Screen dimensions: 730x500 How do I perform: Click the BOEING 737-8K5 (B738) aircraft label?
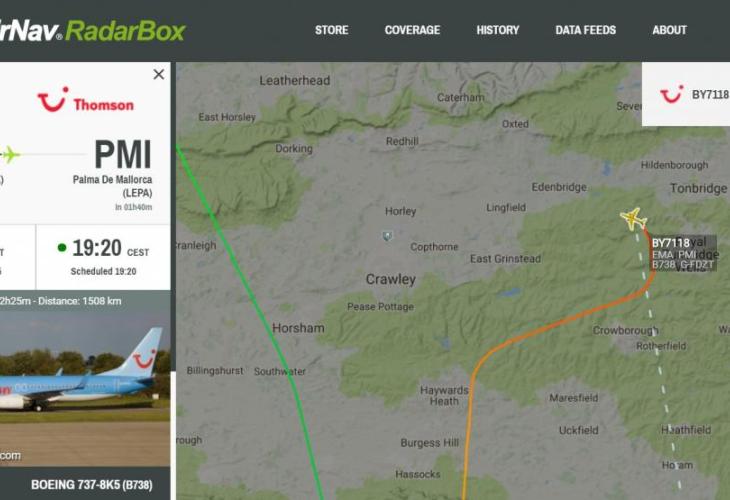[x=92, y=485]
